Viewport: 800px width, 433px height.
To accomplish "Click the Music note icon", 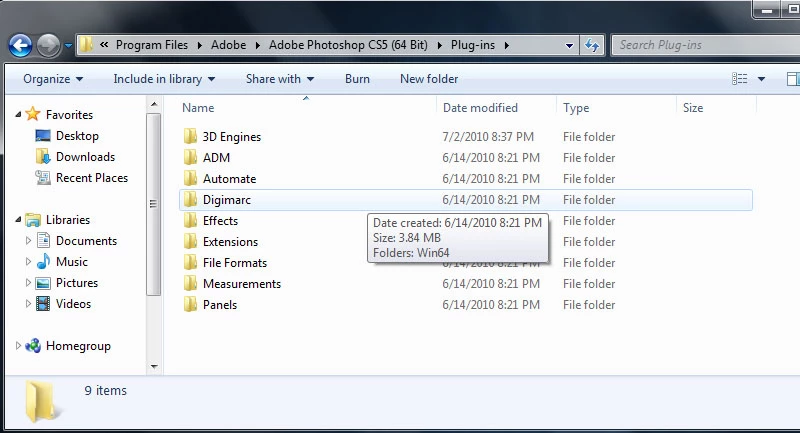I will [x=43, y=261].
